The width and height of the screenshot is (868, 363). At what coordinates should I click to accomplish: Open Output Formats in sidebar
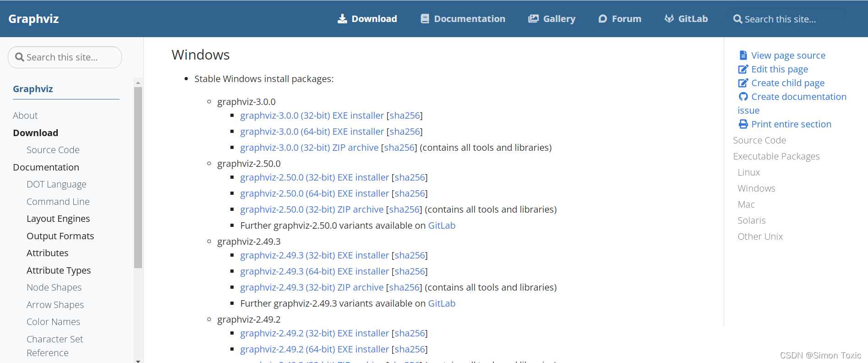(60, 236)
